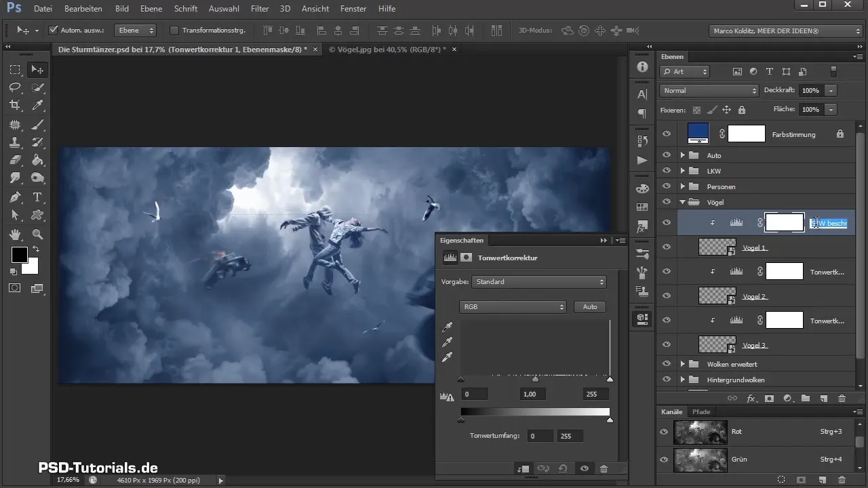
Task: Click reset adjustment icon in Eigenschaften
Action: coord(563,468)
